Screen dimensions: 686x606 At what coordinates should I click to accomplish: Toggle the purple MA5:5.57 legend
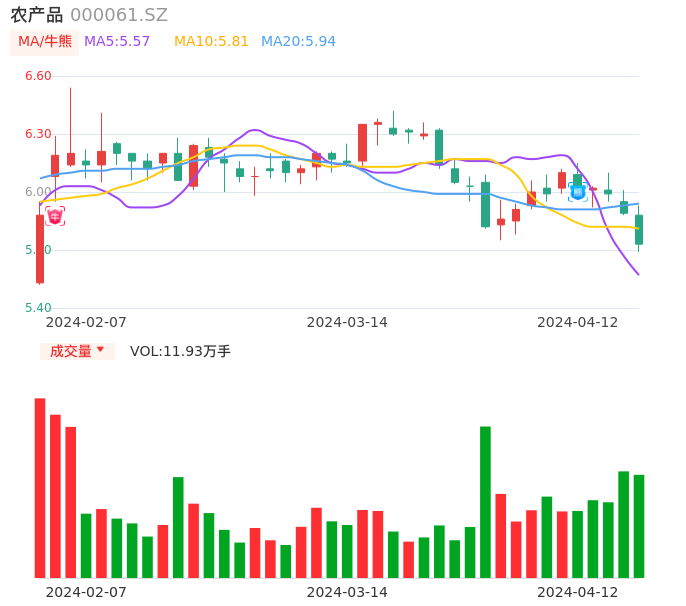pos(117,42)
